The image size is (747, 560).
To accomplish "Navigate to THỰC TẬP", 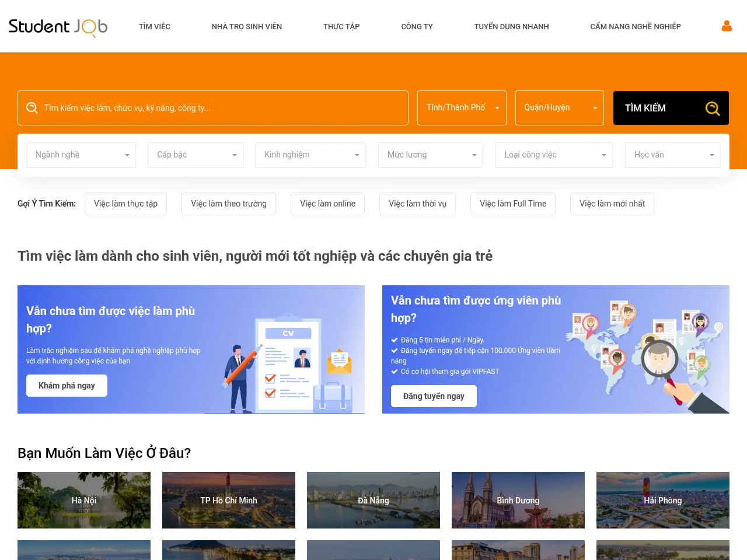I will click(x=341, y=27).
